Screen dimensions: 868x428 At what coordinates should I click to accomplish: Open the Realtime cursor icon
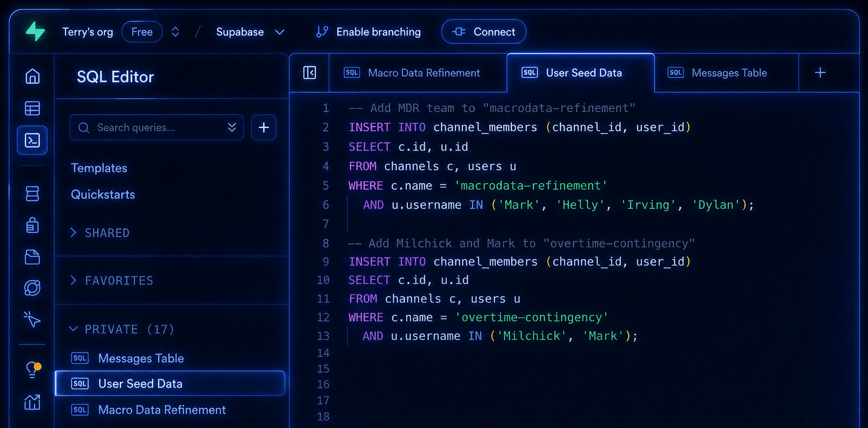(x=32, y=319)
